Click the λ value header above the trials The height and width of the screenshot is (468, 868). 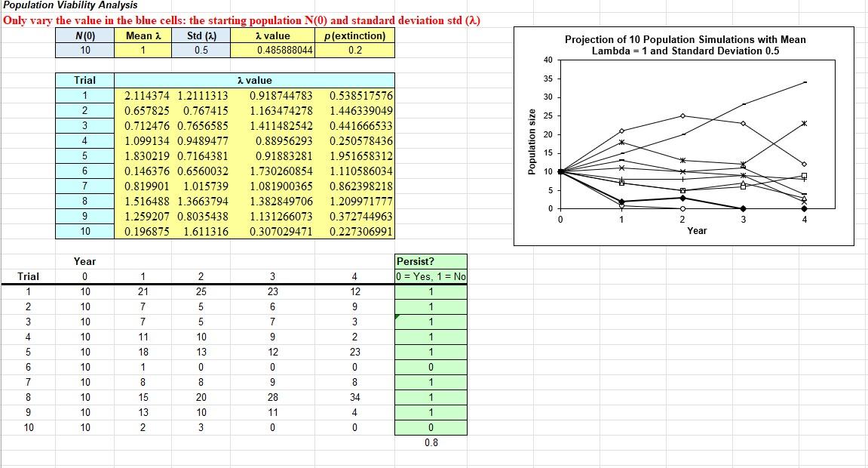[x=255, y=80]
